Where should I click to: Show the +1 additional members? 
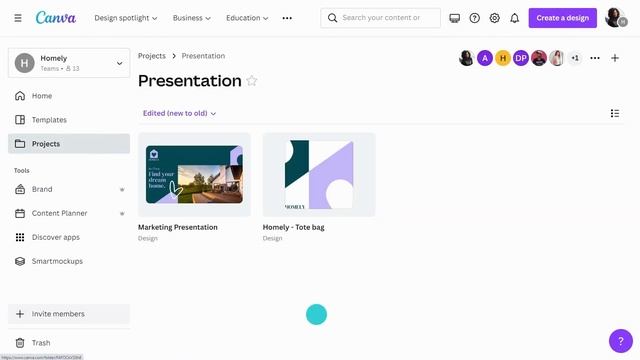coord(575,58)
